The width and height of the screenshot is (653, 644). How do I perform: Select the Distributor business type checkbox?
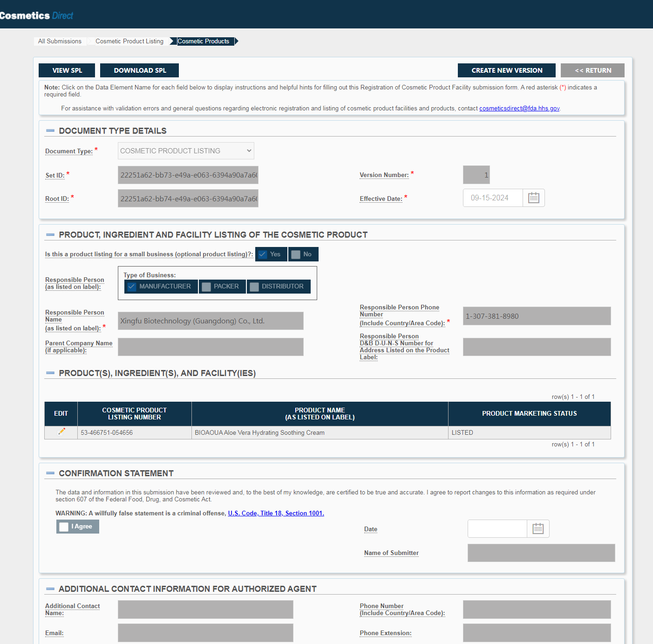pyautogui.click(x=254, y=287)
